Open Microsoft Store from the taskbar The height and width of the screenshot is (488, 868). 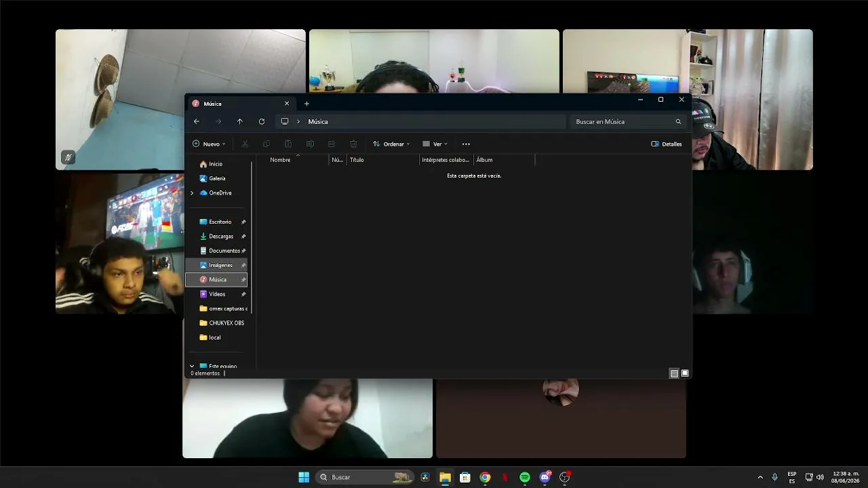pos(465,477)
